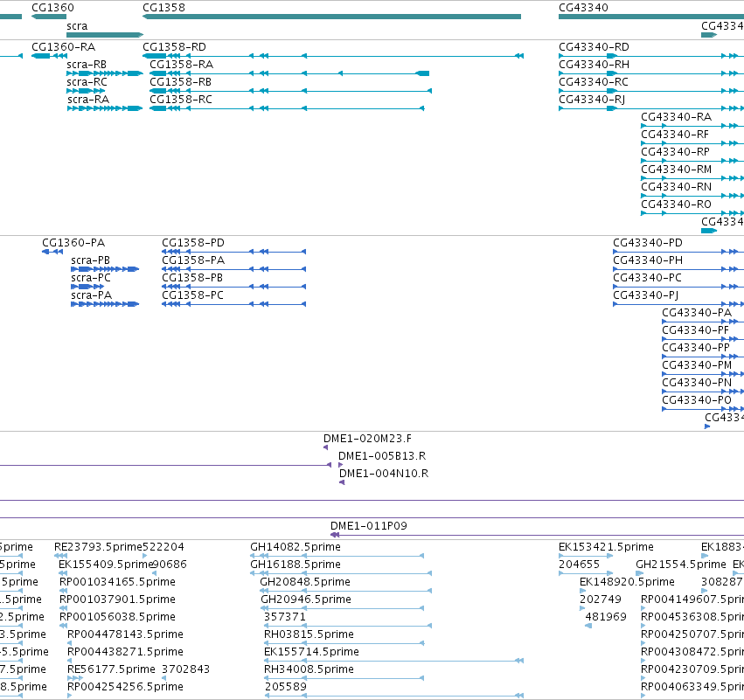Click transcript CG43340-RP
744x700 pixels.
point(675,152)
